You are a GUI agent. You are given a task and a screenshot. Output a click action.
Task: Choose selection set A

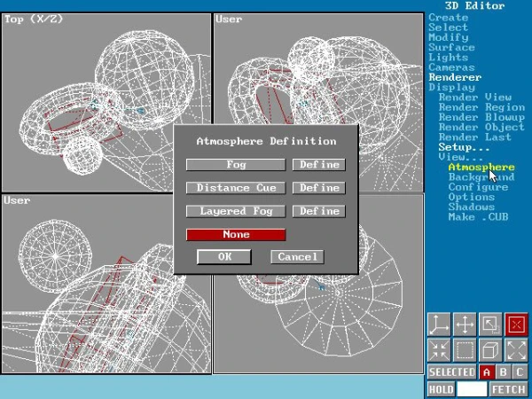pos(487,372)
